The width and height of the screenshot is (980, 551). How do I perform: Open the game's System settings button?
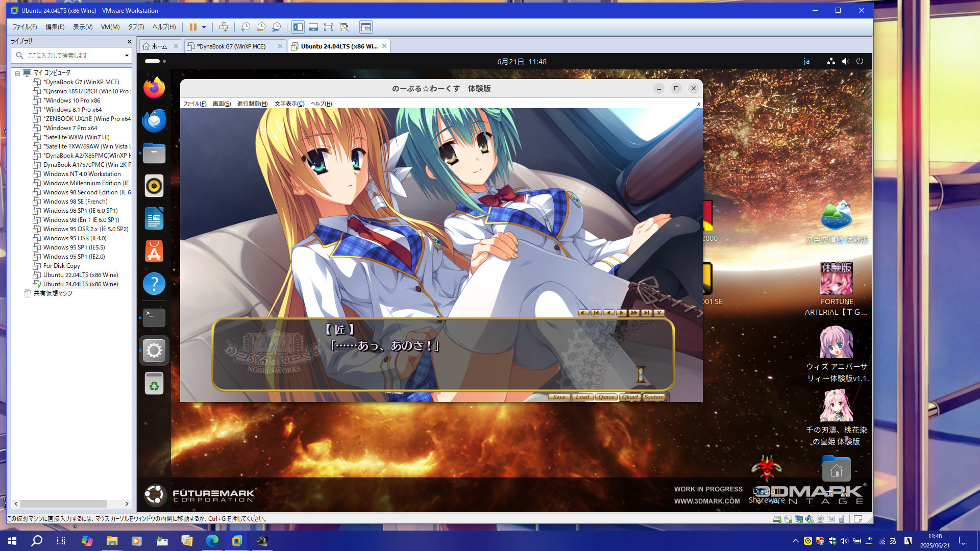coord(654,397)
